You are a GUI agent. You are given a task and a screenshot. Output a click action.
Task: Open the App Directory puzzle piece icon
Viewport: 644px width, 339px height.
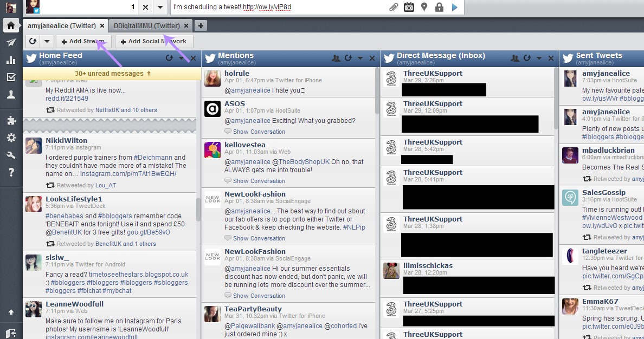click(11, 120)
